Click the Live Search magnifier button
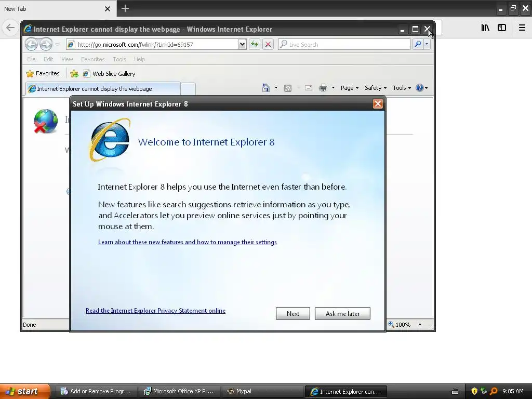Screen dimensions: 532x399 point(418,44)
